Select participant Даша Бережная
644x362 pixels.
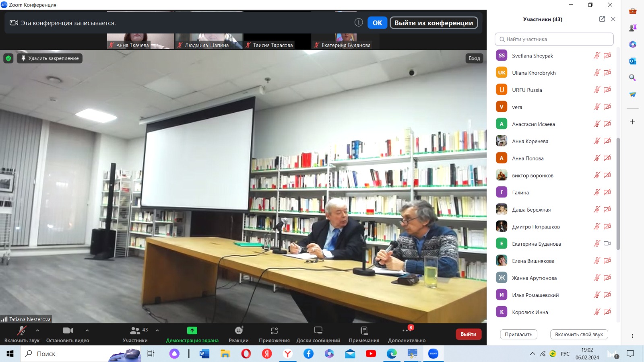tap(554, 210)
